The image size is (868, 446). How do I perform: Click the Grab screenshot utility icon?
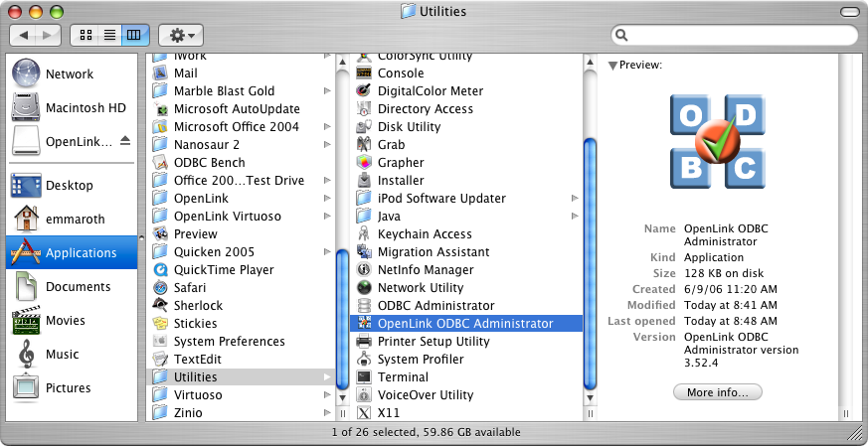click(364, 144)
